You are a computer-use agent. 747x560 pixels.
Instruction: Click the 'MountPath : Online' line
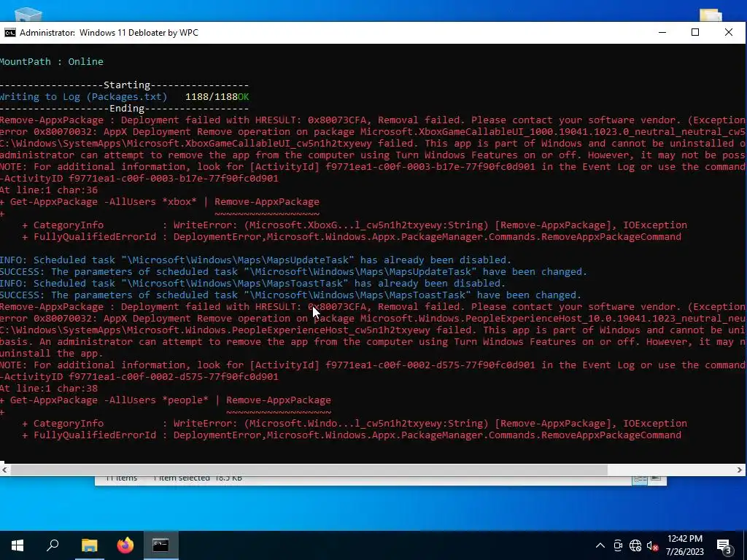[52, 62]
